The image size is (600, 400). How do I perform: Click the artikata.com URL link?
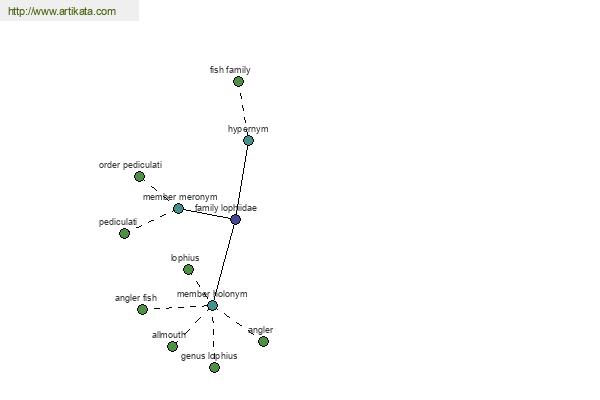point(61,12)
